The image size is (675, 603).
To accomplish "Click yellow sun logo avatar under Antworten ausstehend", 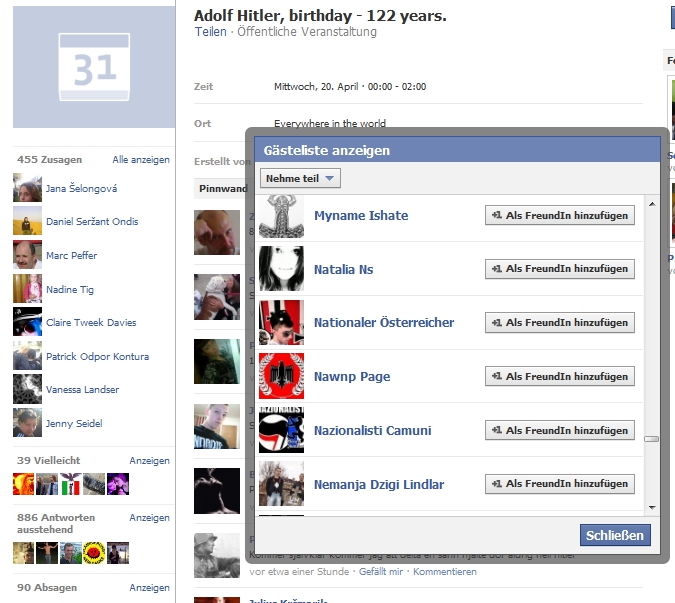I will pos(94,553).
